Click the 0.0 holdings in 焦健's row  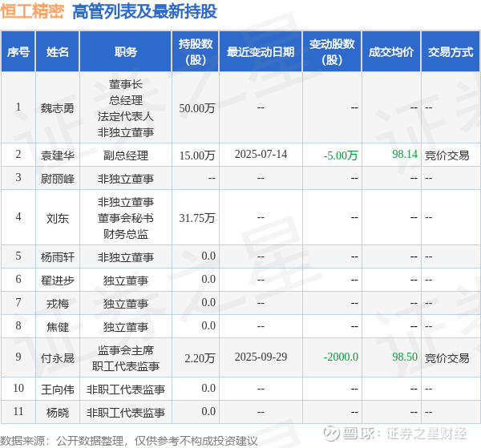click(208, 325)
